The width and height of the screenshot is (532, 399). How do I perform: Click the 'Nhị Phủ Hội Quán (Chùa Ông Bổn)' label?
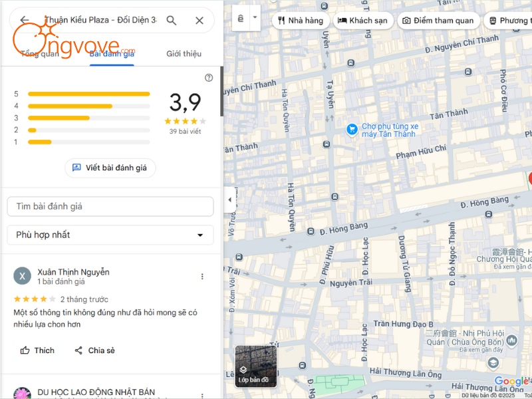click(465, 338)
